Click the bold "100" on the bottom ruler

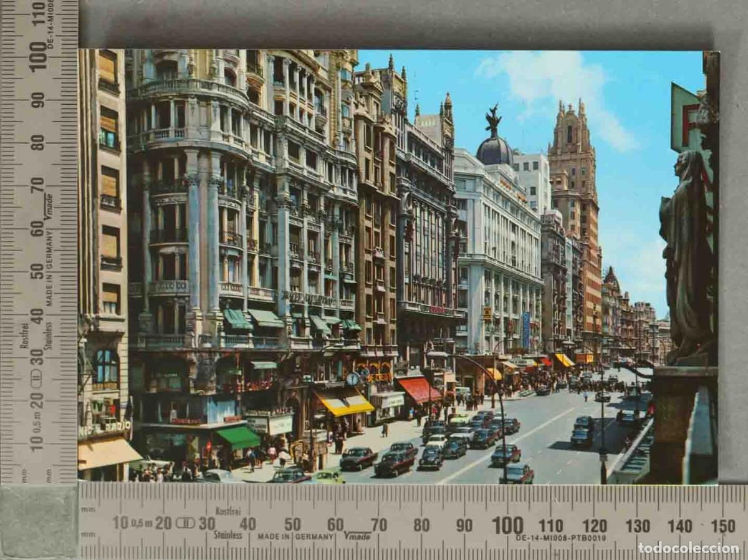(507, 525)
